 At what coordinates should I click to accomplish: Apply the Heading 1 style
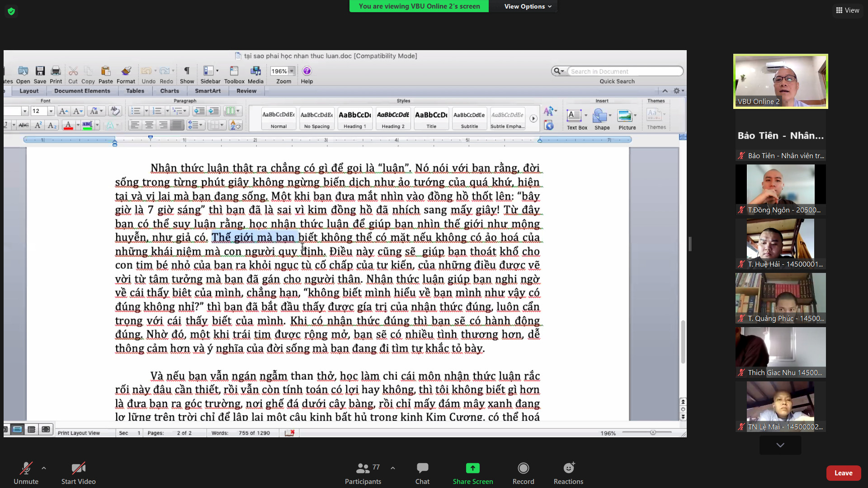355,119
